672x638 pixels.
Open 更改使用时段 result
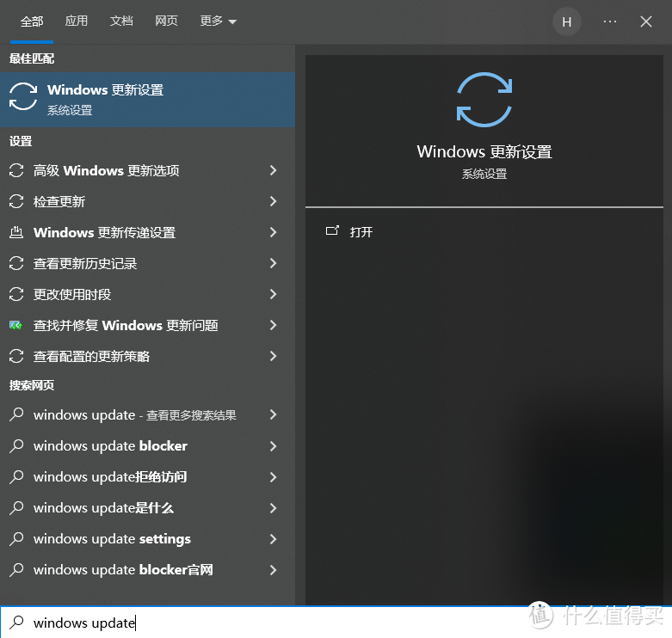point(147,294)
